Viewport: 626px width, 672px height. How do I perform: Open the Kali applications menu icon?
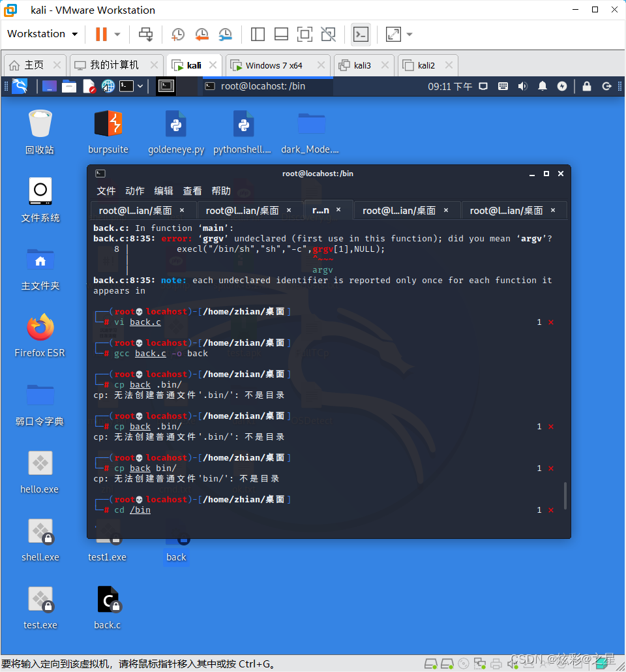point(20,87)
